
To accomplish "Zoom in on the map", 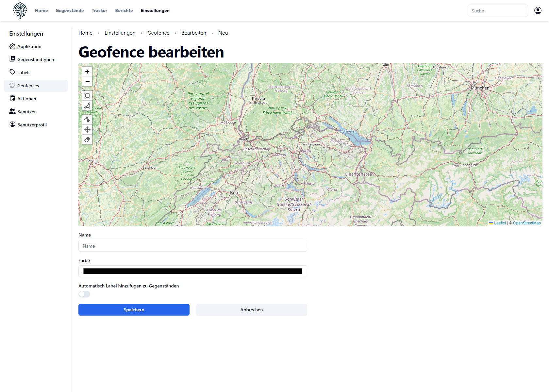I will click(87, 72).
